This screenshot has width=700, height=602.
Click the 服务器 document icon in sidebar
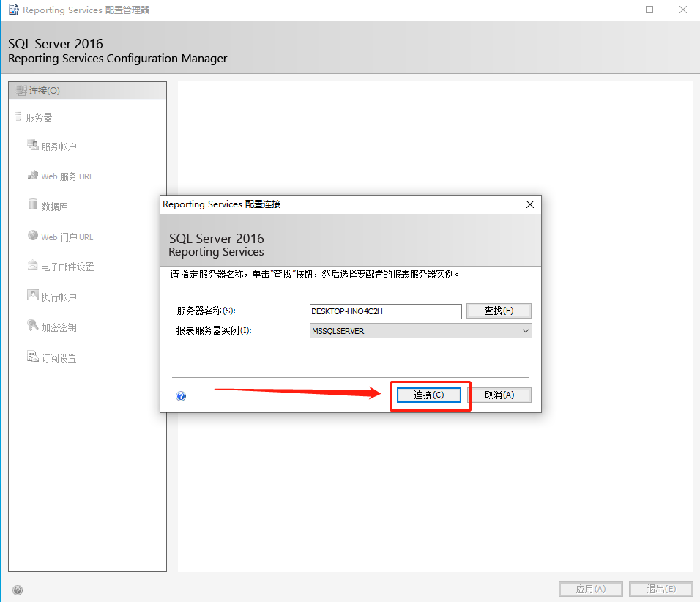(19, 116)
